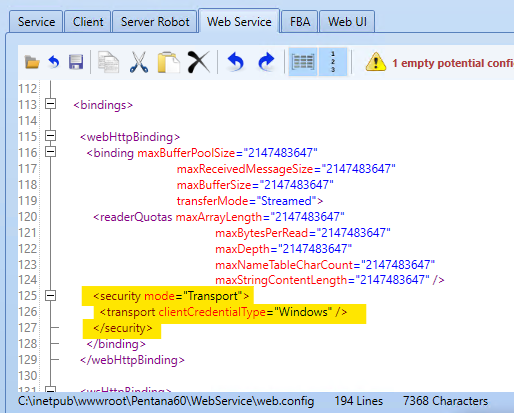Click the readerQuotas tag on line 120
514x413 pixels.
tap(133, 217)
